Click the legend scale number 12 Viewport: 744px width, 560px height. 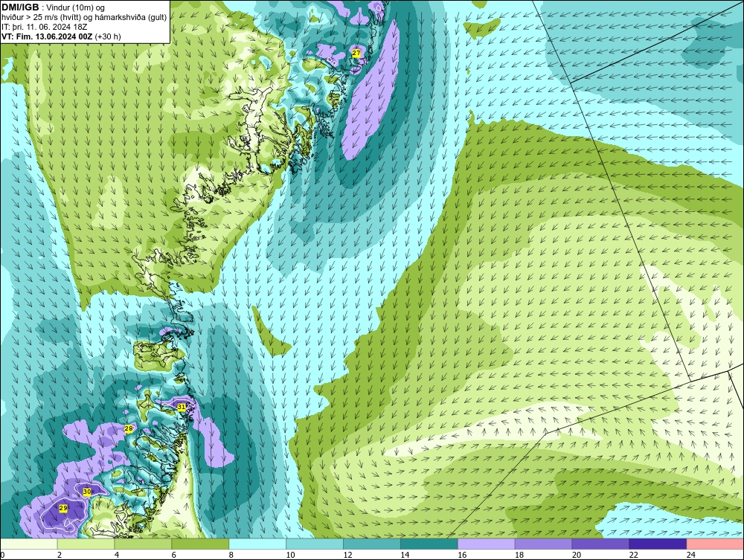click(347, 555)
